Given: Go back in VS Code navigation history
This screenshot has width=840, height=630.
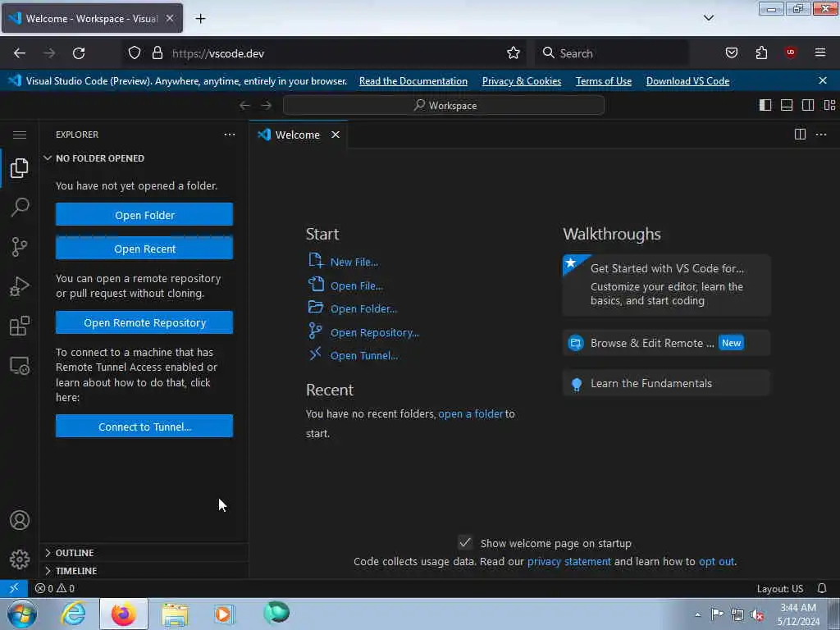Looking at the screenshot, I should click(244, 105).
